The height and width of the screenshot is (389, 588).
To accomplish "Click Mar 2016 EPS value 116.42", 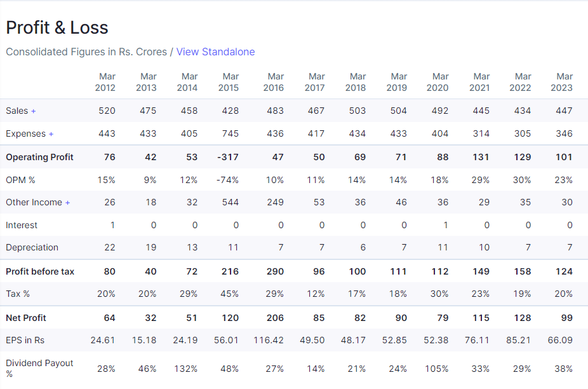I will tap(268, 340).
